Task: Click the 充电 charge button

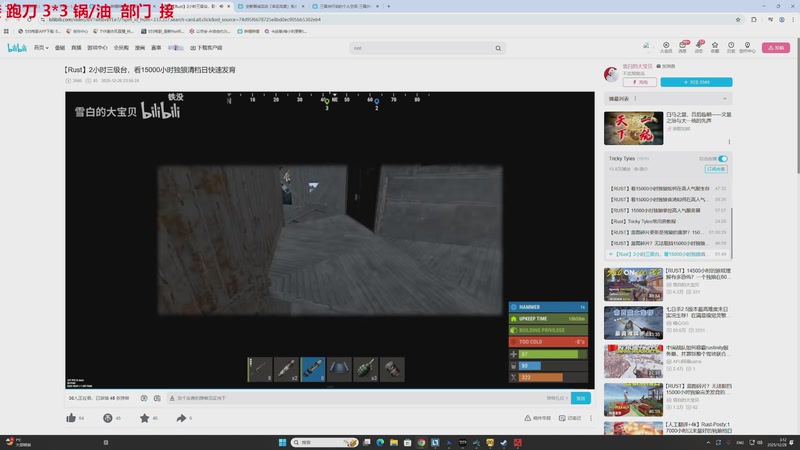Action: tap(640, 82)
